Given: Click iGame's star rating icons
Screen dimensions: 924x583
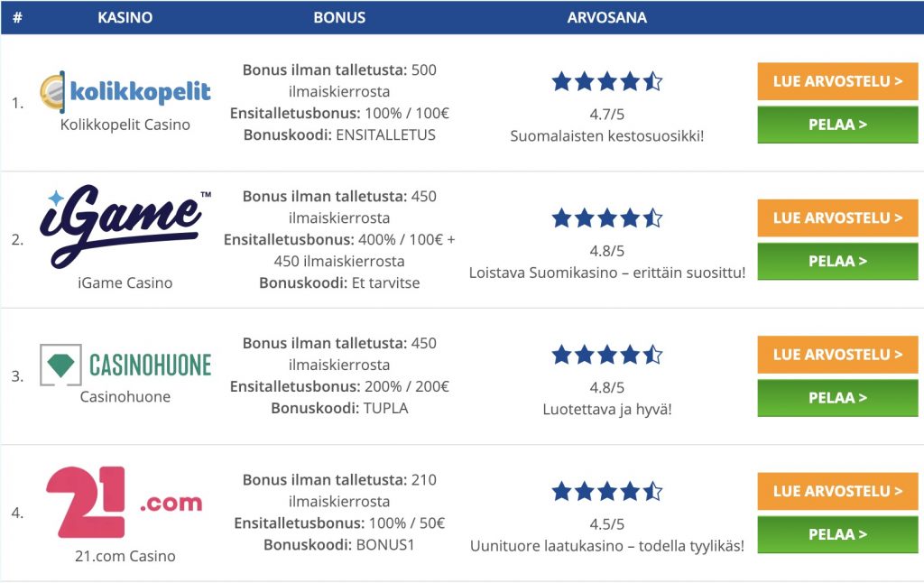Looking at the screenshot, I should point(606,218).
